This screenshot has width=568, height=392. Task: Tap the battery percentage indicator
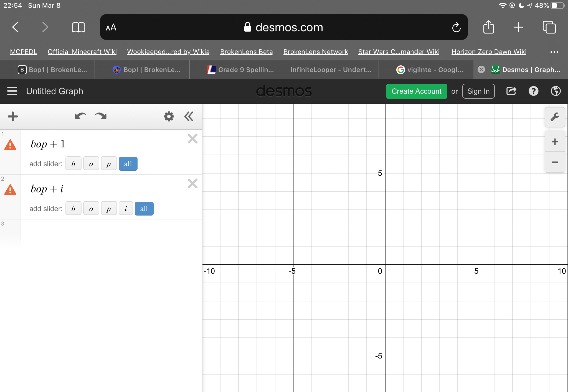[x=542, y=6]
